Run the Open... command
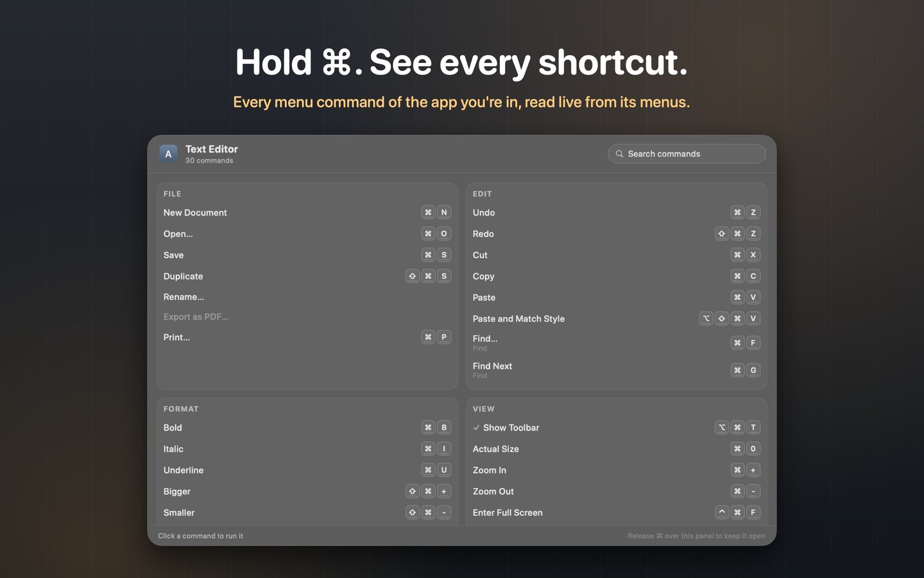924x578 pixels. (307, 234)
